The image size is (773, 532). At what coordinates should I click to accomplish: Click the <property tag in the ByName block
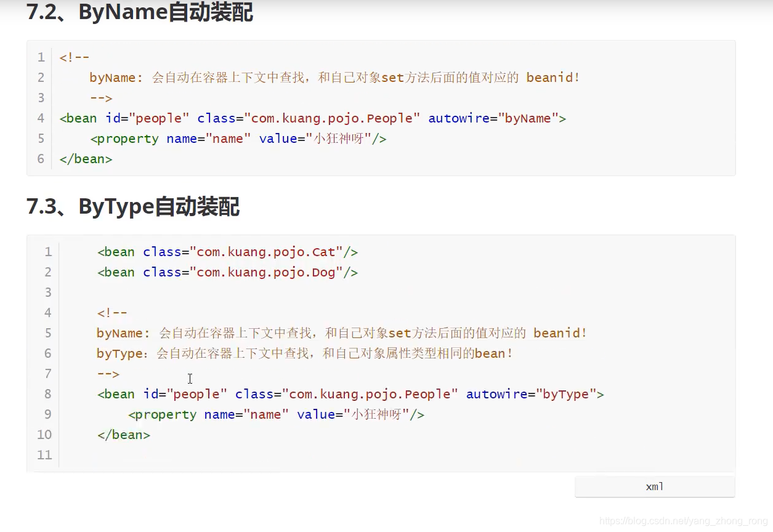tap(124, 139)
